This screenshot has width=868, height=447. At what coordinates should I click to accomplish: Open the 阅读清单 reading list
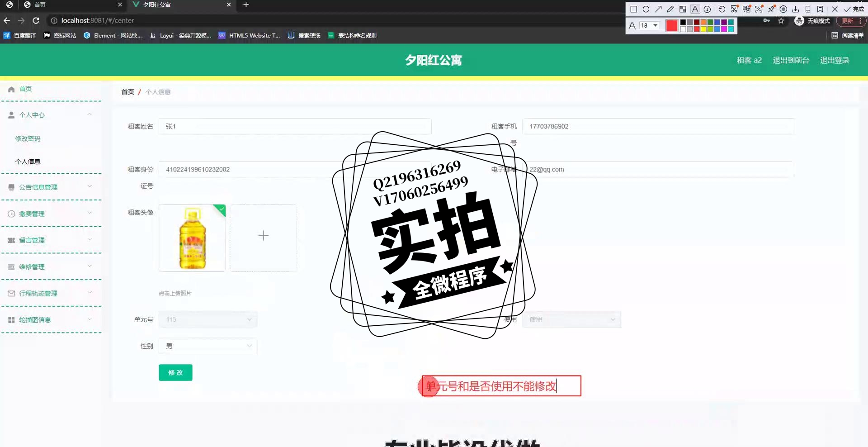click(848, 35)
